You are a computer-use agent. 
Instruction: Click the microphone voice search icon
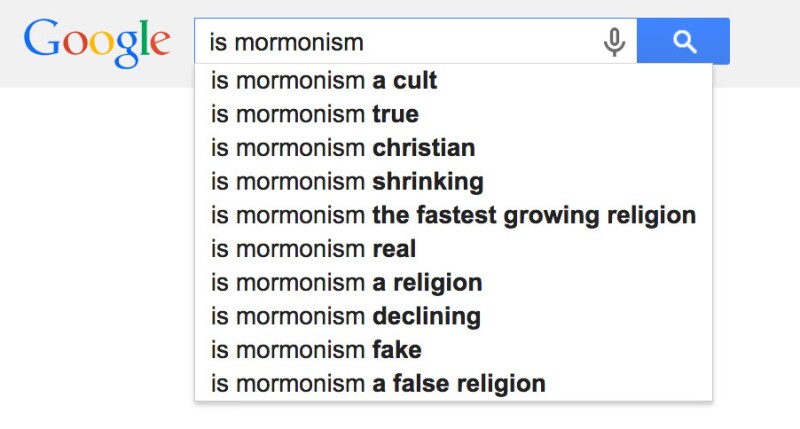click(x=614, y=42)
